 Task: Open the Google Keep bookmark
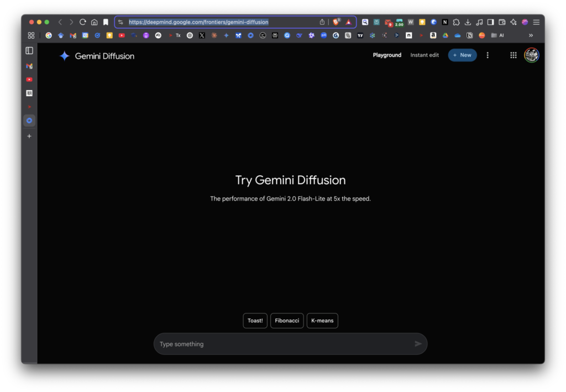pos(109,35)
